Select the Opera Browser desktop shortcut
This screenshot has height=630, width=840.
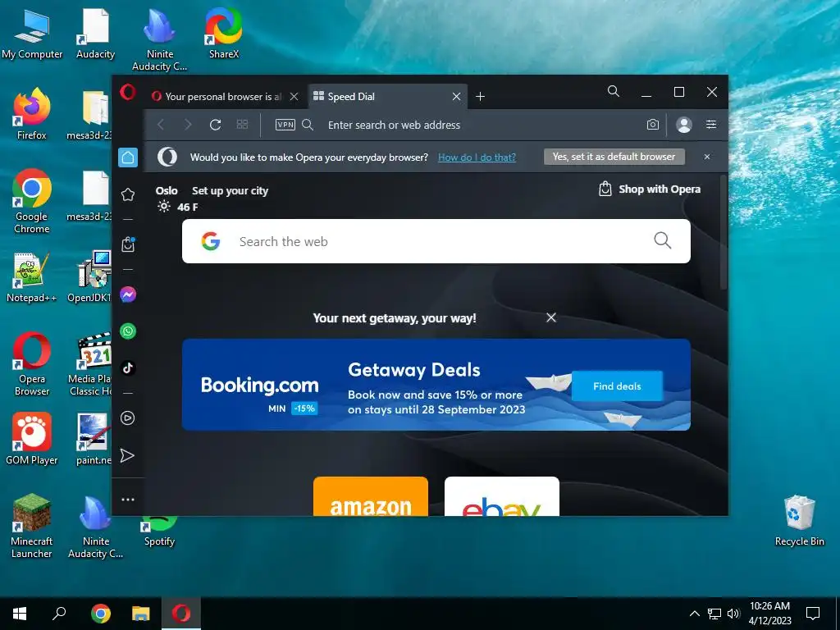click(32, 364)
